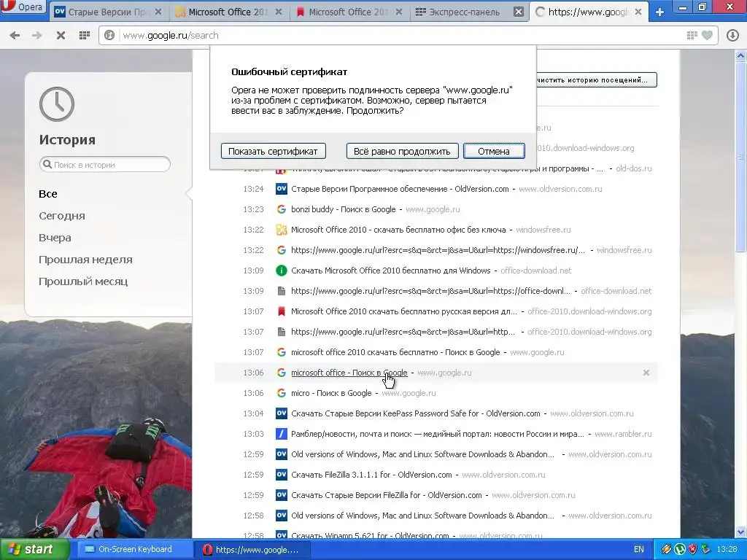Image resolution: width=747 pixels, height=560 pixels.
Task: Go forward with the forward arrow
Action: click(36, 35)
